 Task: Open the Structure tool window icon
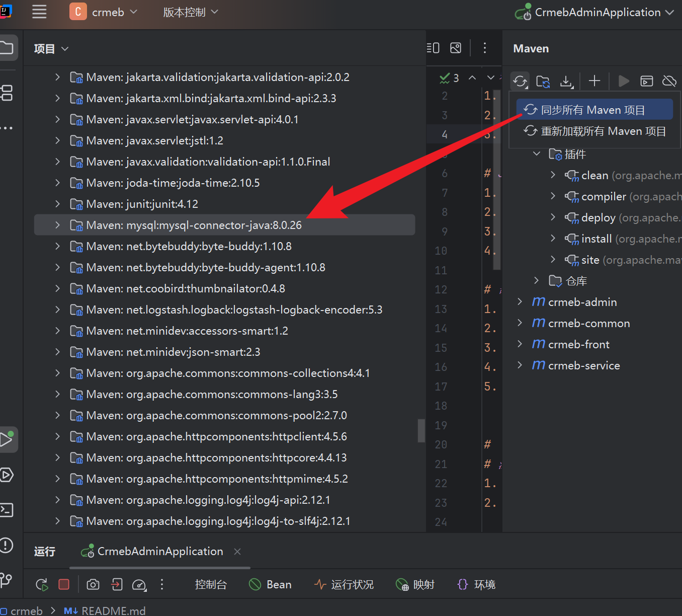point(7,93)
